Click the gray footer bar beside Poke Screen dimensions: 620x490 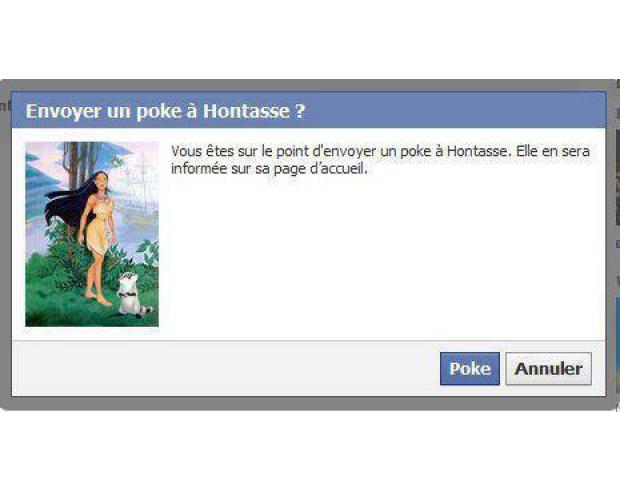tap(225, 369)
